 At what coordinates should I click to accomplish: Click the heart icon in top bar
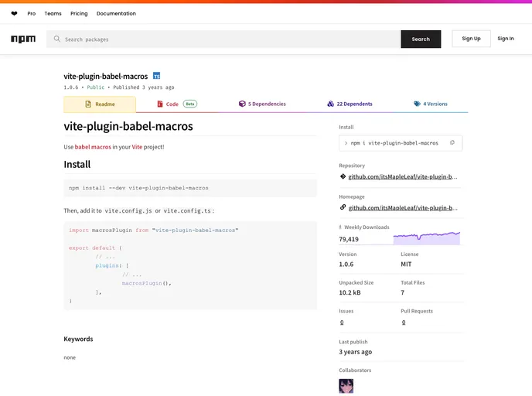click(x=14, y=14)
